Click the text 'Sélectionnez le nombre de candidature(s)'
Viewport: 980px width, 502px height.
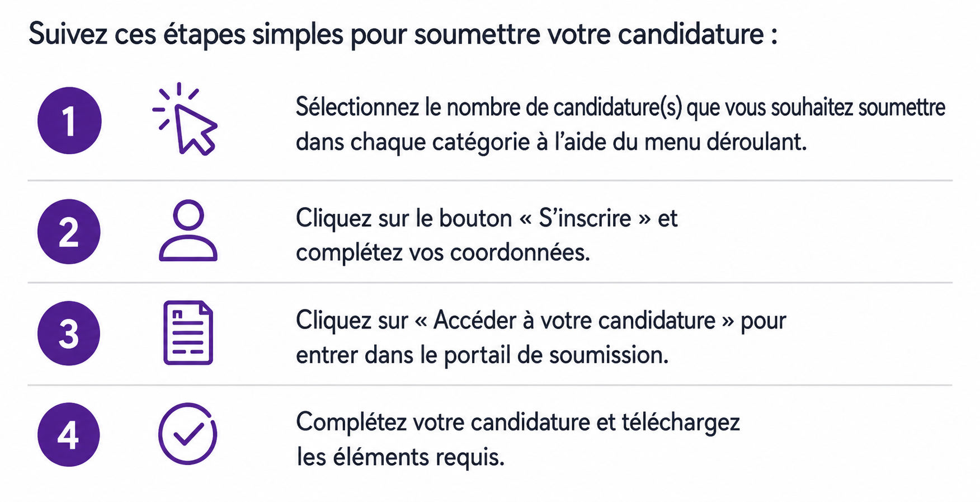click(x=489, y=107)
